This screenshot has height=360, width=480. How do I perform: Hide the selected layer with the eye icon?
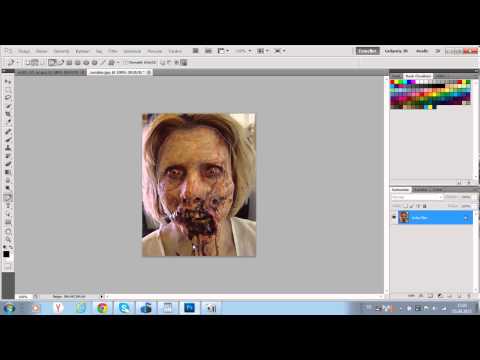tap(394, 217)
